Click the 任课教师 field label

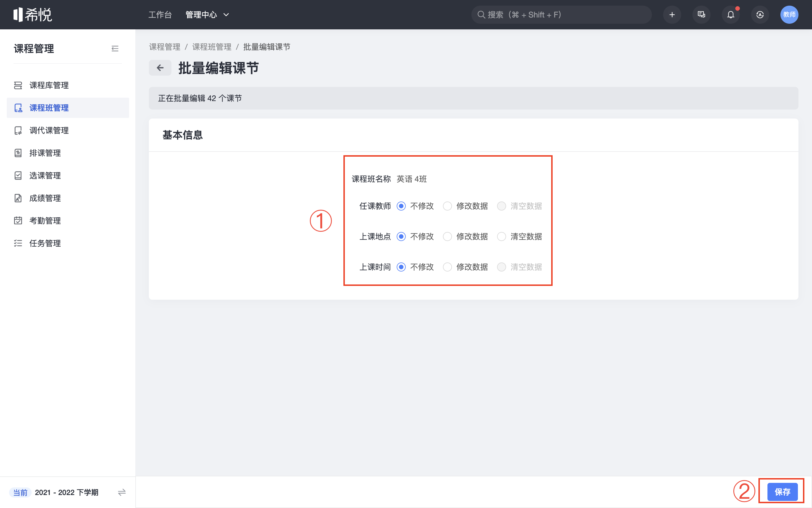pos(375,206)
